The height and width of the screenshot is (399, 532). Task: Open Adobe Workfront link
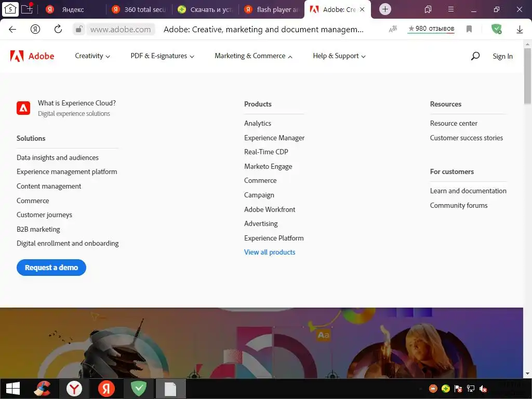point(270,209)
